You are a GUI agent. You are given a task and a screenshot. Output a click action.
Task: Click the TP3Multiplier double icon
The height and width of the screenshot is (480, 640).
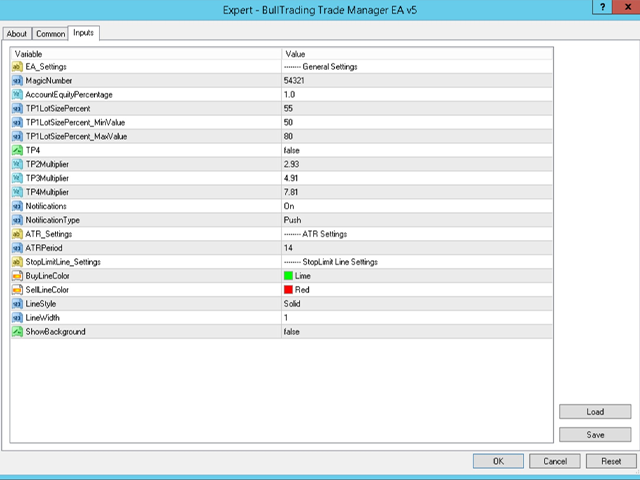coord(17,178)
